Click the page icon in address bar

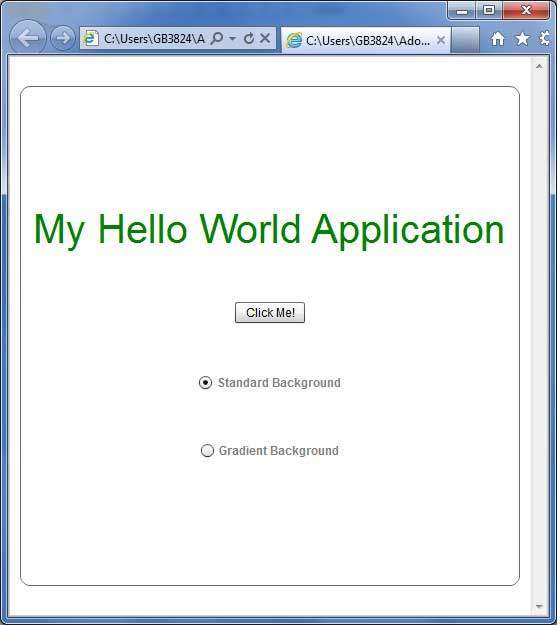coord(90,38)
